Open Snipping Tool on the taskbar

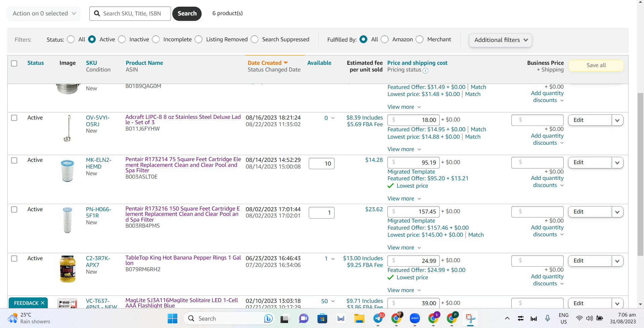(x=470, y=318)
